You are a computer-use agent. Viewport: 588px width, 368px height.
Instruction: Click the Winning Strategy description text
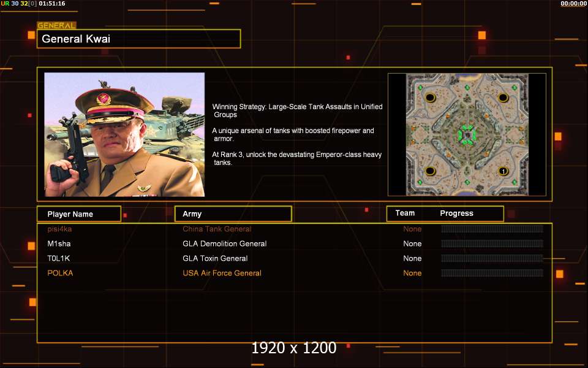(298, 111)
